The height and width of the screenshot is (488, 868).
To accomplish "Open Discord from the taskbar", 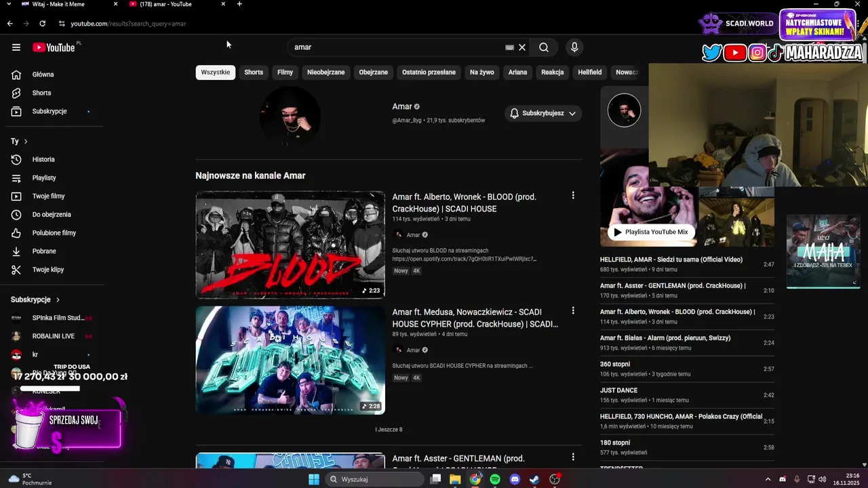I will [515, 479].
